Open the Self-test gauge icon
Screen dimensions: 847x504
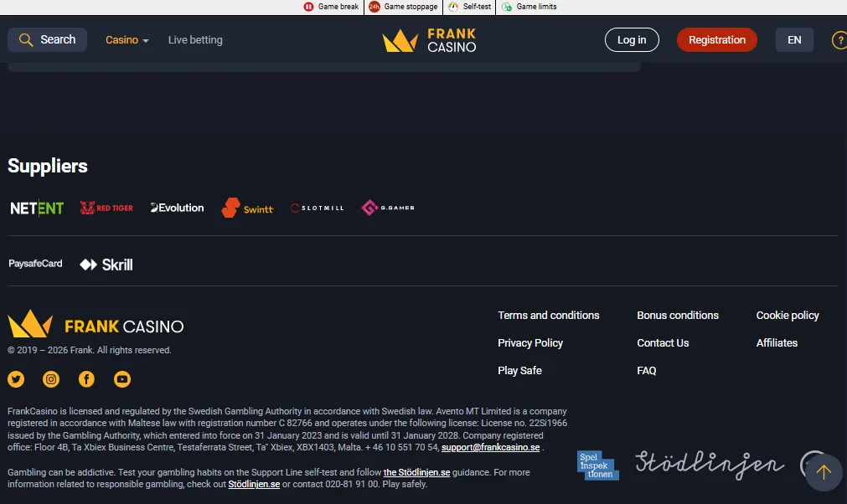coord(453,7)
